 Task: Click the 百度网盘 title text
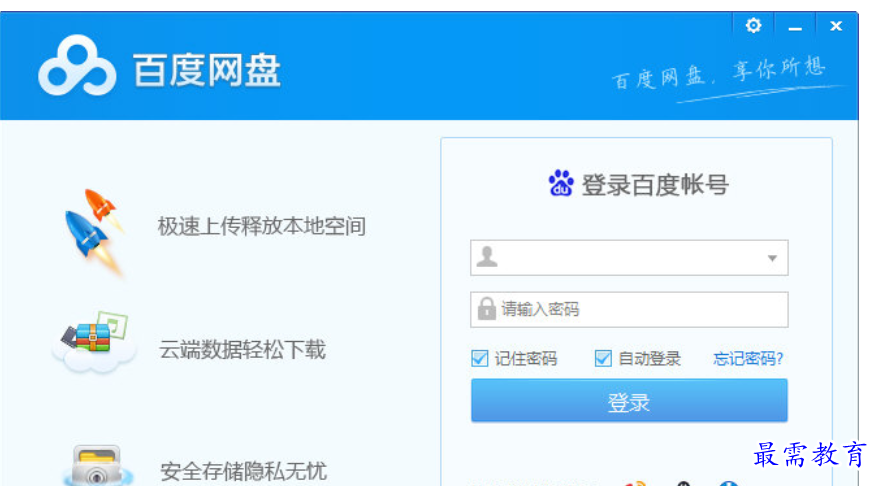coord(206,70)
